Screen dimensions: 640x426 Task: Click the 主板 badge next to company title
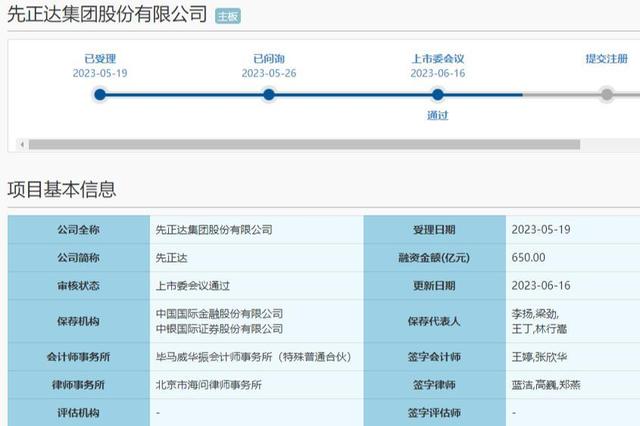click(x=228, y=16)
